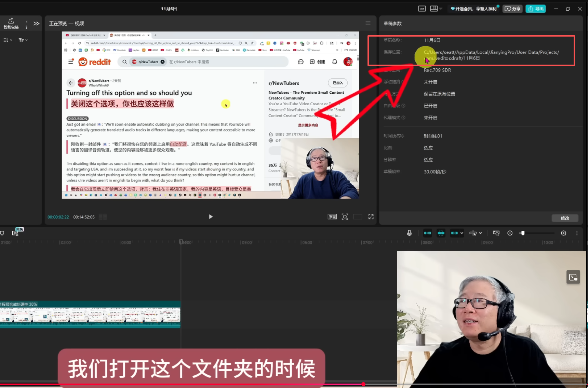Image resolution: width=588 pixels, height=388 pixels.
Task: Click the snapshot icon below the preview
Action: 345,217
